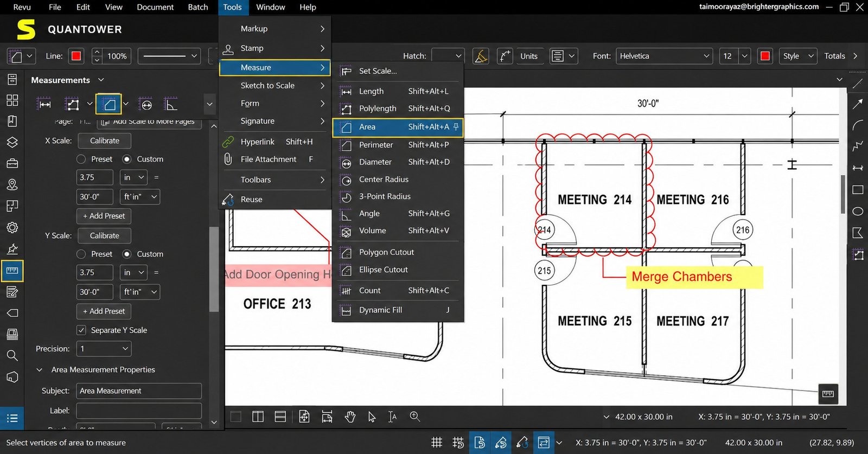Select the Preset radio under X Scale

[81, 159]
